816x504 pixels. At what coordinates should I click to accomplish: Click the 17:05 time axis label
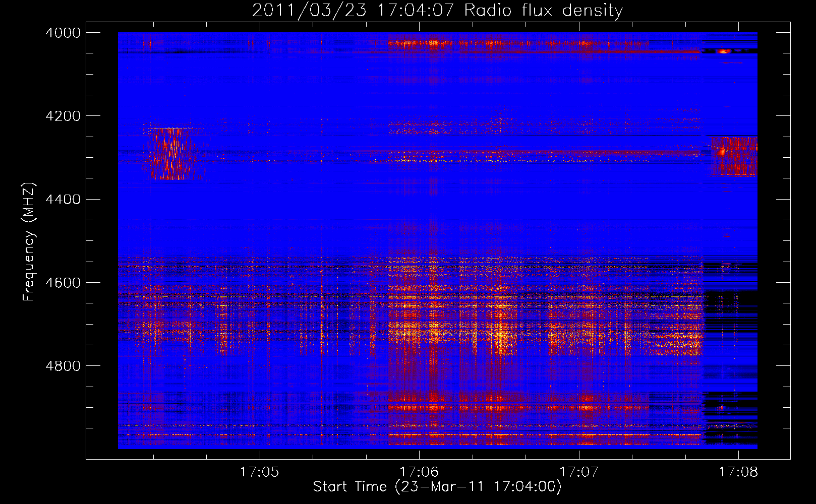coord(259,472)
